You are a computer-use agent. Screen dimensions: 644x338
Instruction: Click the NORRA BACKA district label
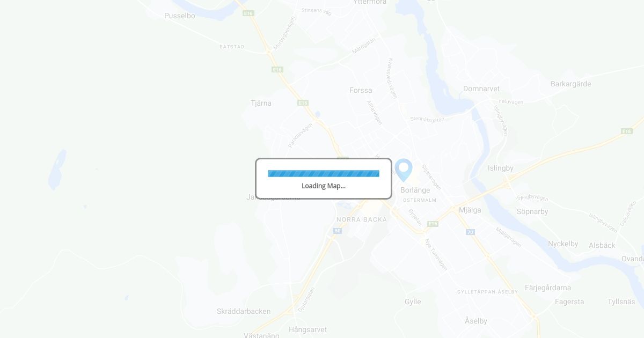click(362, 219)
